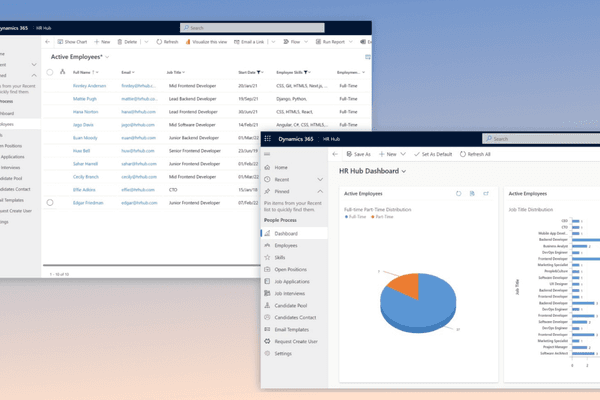Image resolution: width=600 pixels, height=400 pixels.
Task: Click Home in the dashboard window sidebar
Action: (x=281, y=168)
